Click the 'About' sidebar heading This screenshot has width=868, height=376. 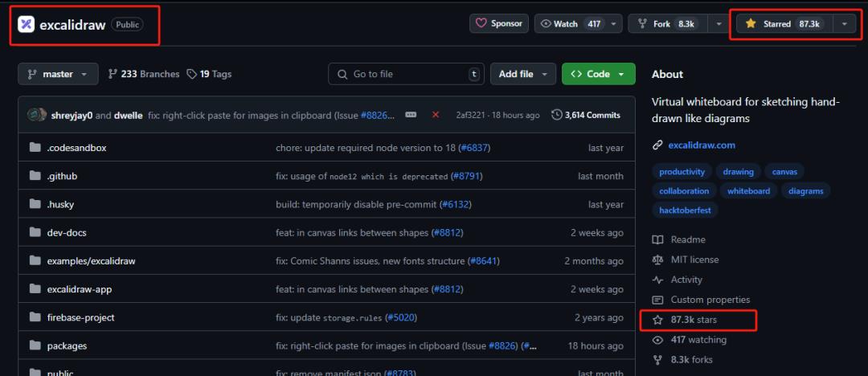pos(667,74)
